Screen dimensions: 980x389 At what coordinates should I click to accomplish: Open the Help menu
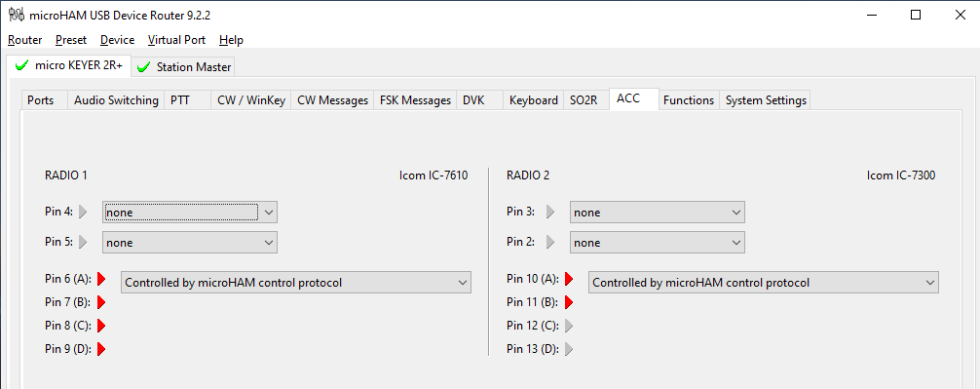(231, 39)
